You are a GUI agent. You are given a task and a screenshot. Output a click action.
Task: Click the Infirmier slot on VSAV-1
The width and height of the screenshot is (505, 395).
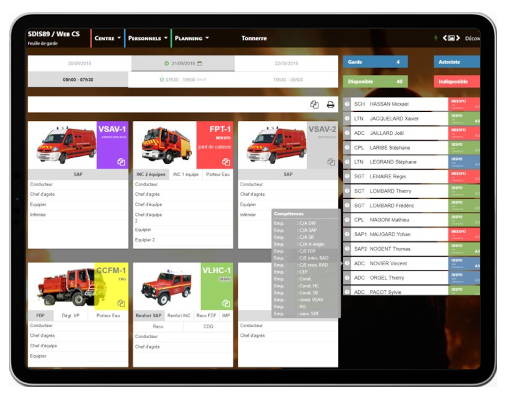78,215
